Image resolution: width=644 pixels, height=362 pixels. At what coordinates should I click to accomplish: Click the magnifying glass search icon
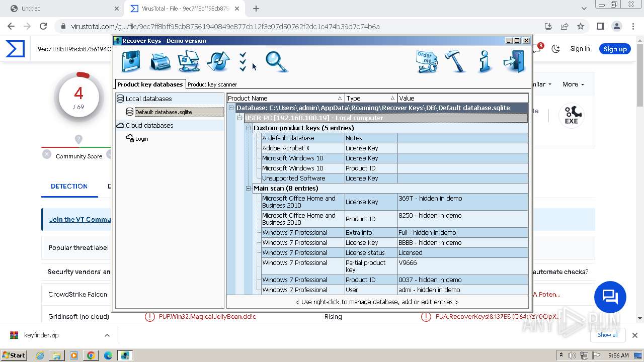point(276,61)
